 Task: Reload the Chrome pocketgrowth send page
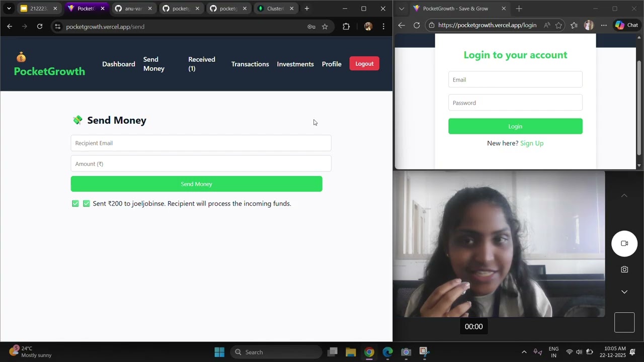(40, 27)
